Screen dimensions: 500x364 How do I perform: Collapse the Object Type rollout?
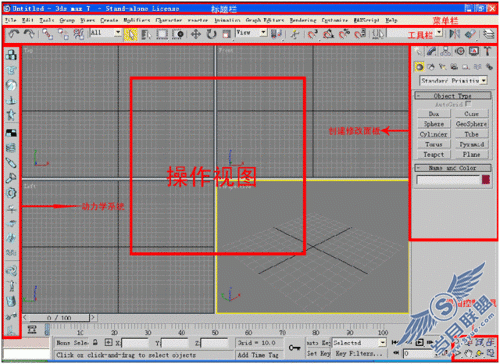tap(453, 96)
